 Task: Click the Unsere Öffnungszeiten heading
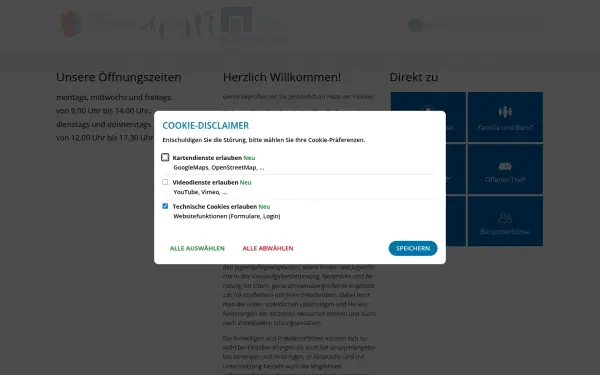pyautogui.click(x=119, y=77)
